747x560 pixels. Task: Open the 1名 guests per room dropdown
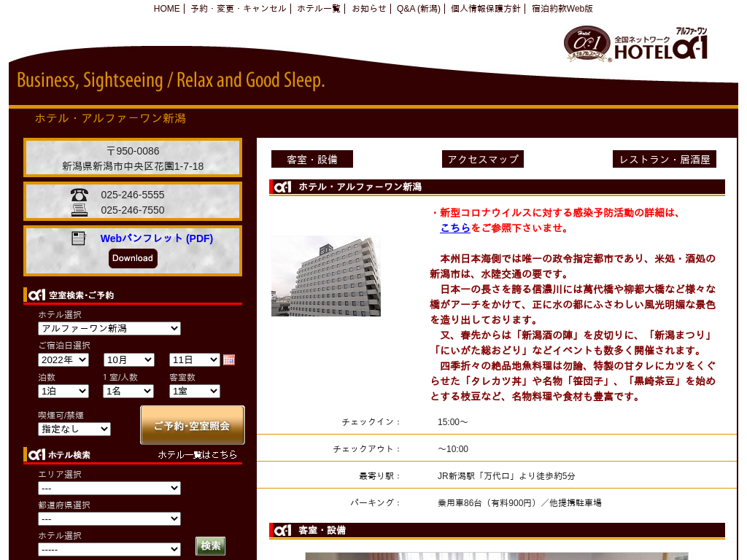(128, 392)
